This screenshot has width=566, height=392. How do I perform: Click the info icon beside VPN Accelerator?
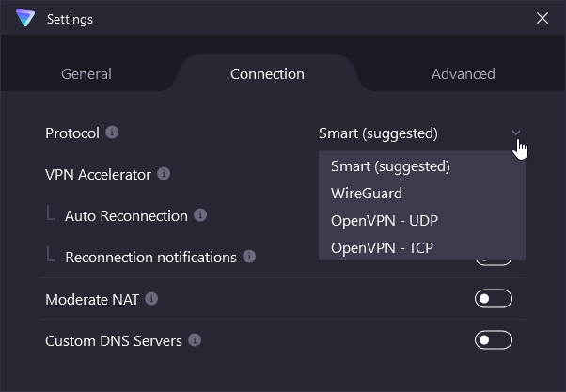164,174
